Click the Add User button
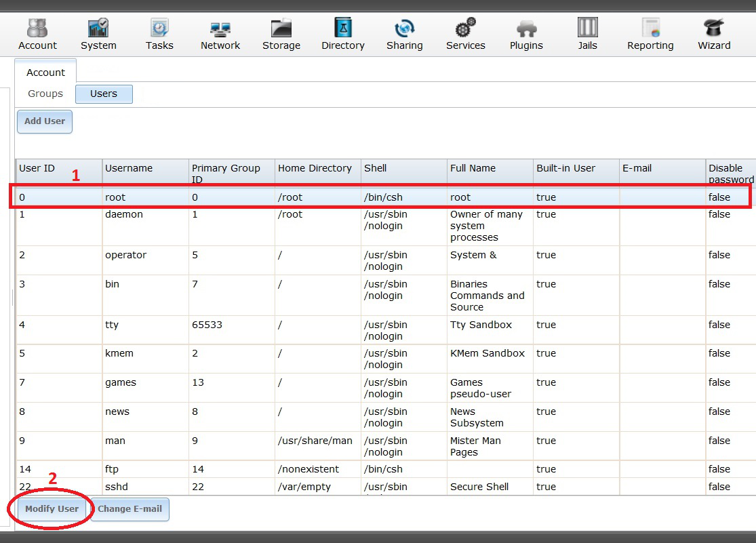The width and height of the screenshot is (756, 543). point(45,121)
